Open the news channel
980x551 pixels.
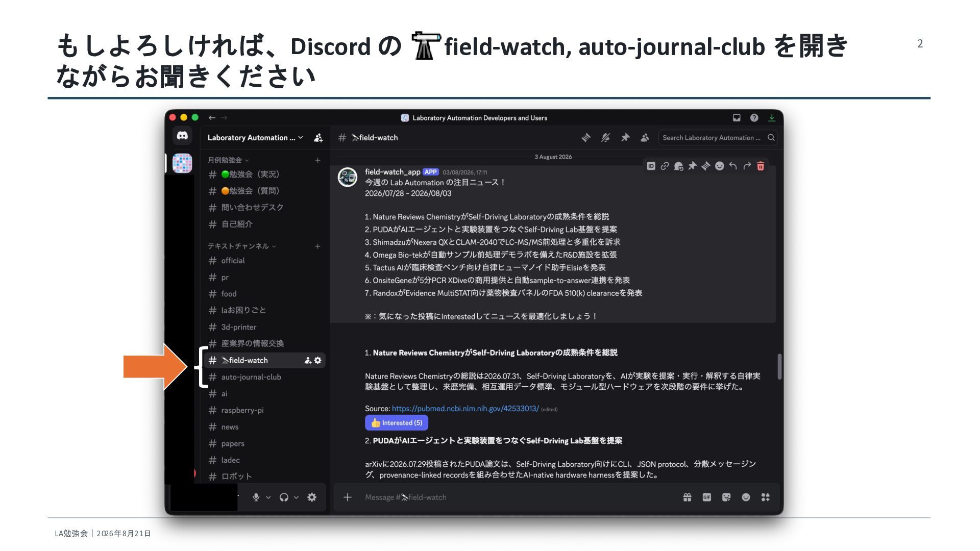pyautogui.click(x=264, y=427)
